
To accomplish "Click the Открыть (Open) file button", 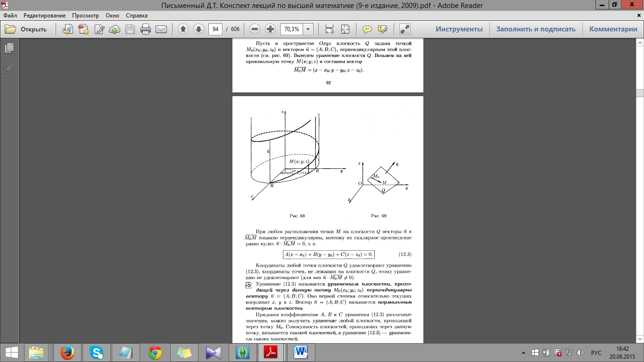I will pos(26,29).
